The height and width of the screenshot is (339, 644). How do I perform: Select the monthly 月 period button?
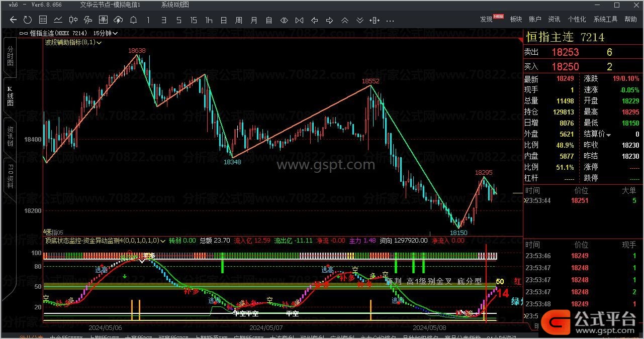click(x=254, y=20)
